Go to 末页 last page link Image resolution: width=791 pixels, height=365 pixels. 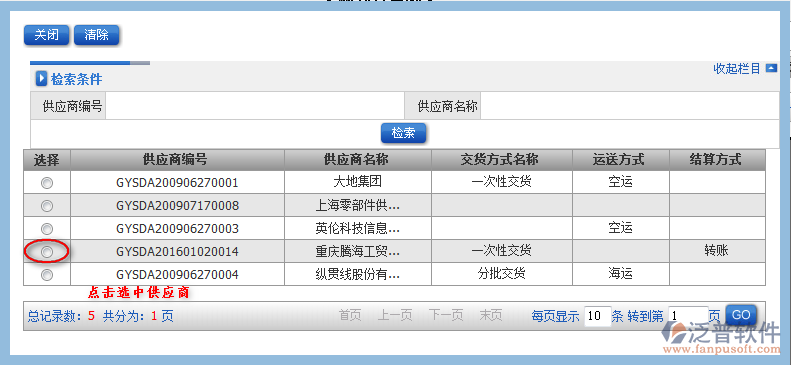491,316
